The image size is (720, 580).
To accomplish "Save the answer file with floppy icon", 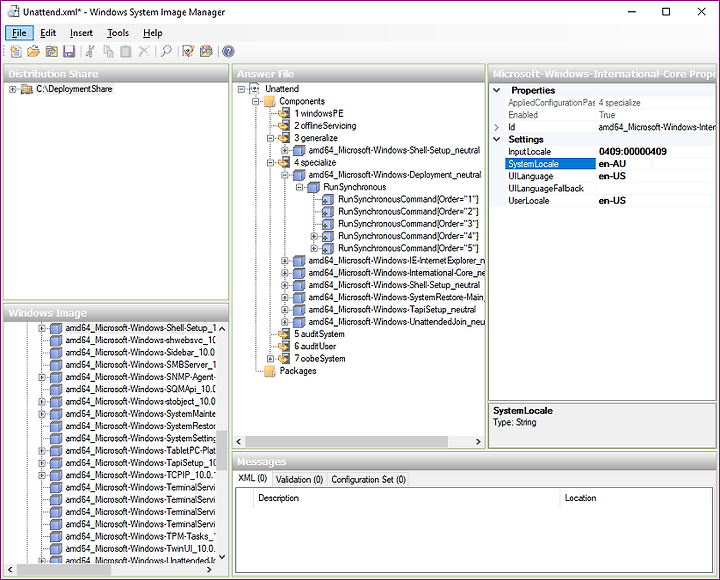I will pyautogui.click(x=69, y=51).
